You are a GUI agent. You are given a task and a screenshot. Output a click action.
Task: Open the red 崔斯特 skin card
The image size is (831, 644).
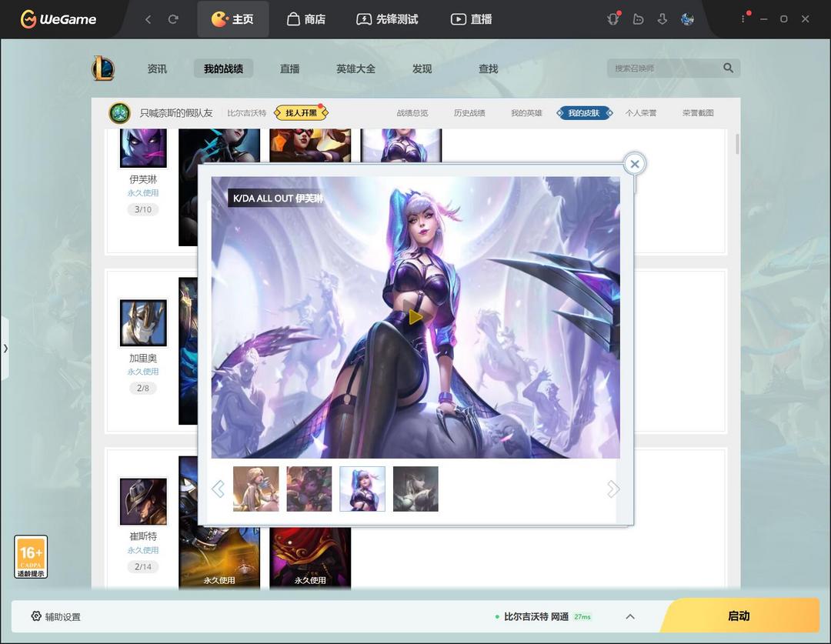[x=310, y=558]
